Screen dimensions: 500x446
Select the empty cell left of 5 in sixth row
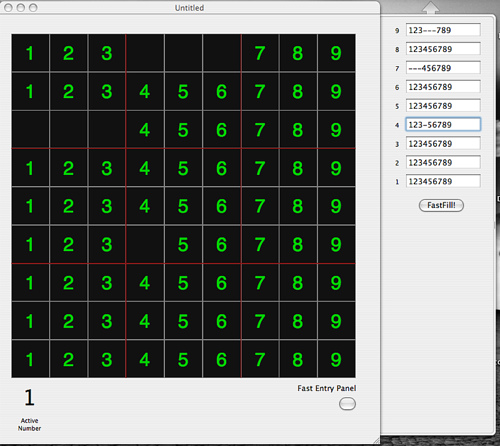coord(145,244)
